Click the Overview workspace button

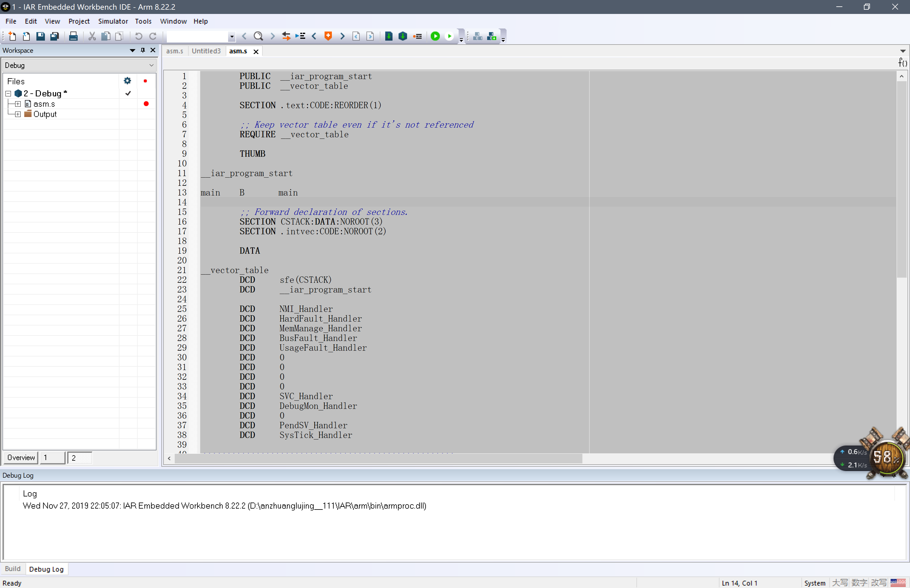[21, 457]
